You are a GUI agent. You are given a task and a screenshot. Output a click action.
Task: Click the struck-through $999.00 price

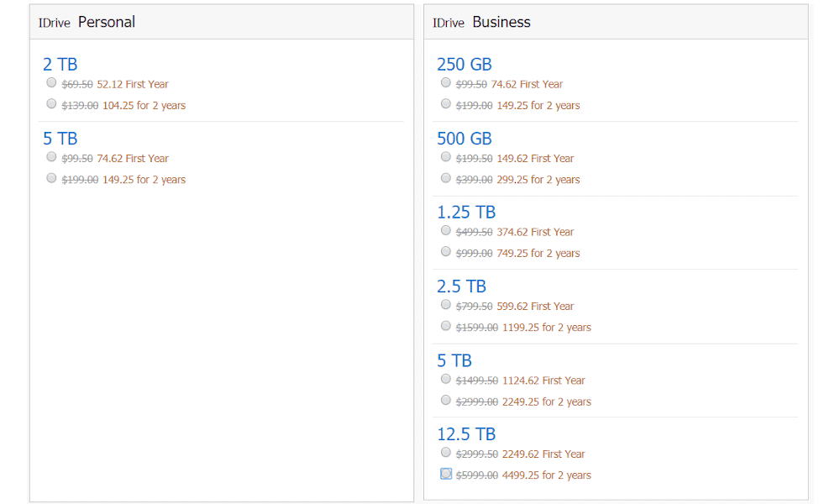pyautogui.click(x=474, y=254)
